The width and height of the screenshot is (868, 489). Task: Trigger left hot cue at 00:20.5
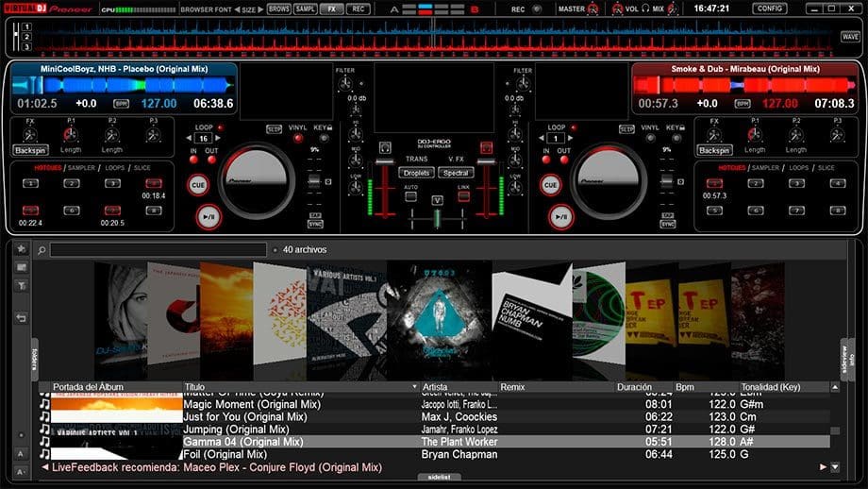(x=112, y=211)
